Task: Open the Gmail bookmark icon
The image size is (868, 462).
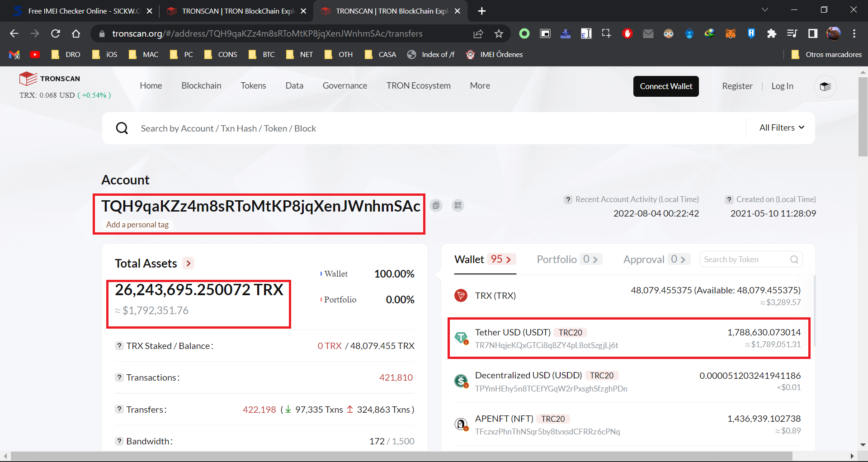Action: tap(14, 55)
